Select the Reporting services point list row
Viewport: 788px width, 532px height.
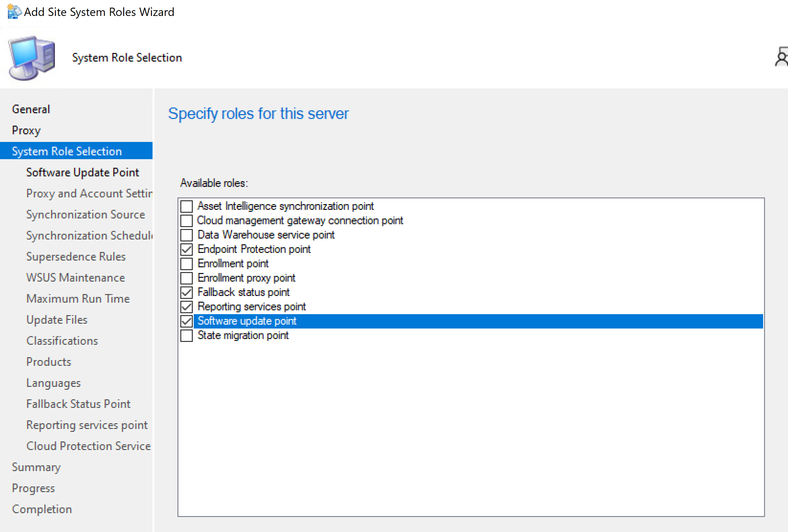(251, 307)
